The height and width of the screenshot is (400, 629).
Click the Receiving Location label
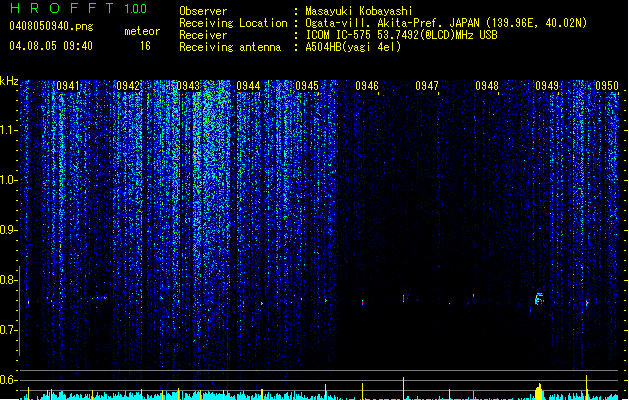point(233,23)
